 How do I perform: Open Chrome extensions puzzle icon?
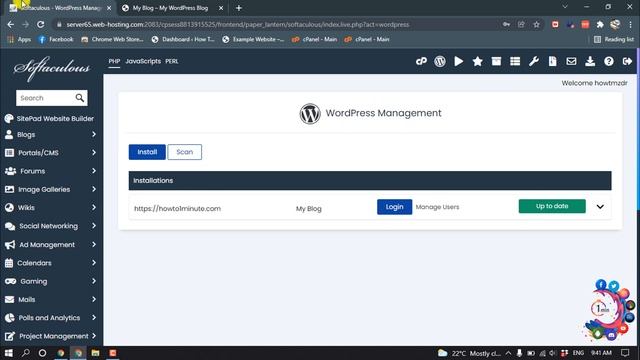[600, 24]
